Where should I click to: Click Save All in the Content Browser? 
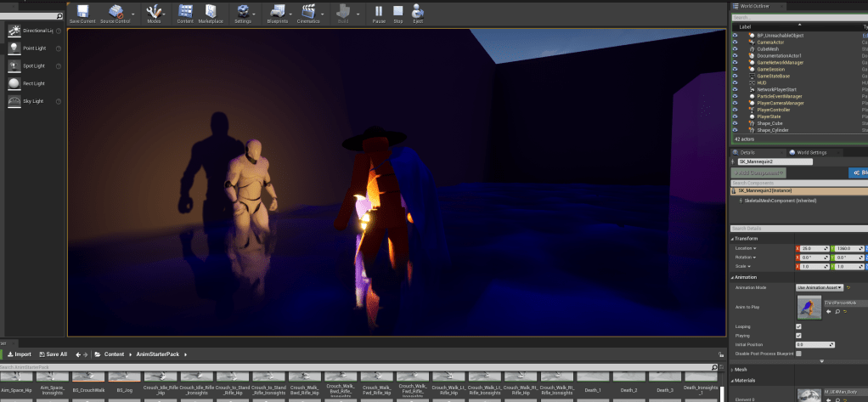tap(52, 354)
